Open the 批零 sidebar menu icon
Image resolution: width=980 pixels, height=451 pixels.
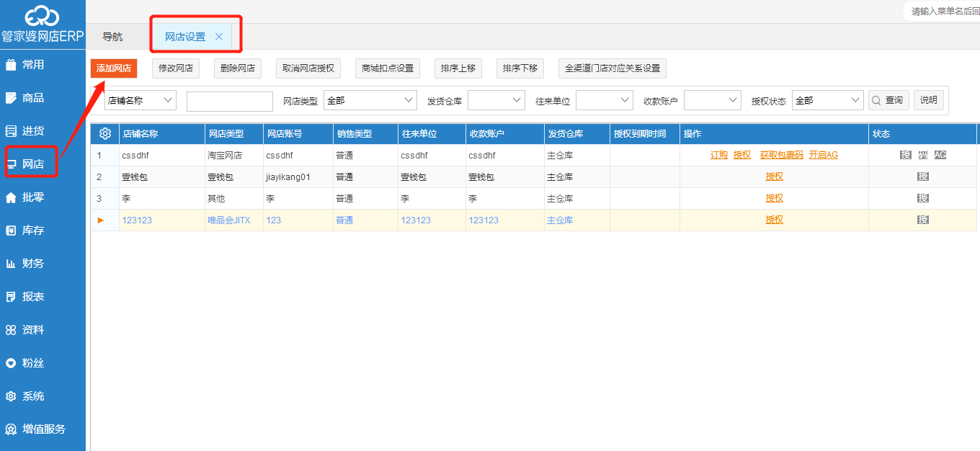tap(11, 197)
